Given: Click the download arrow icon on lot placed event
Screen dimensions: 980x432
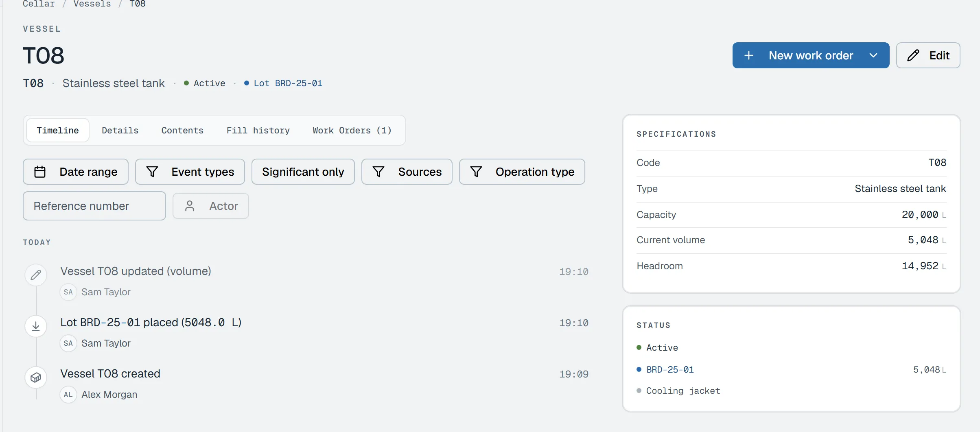Looking at the screenshot, I should (x=36, y=326).
